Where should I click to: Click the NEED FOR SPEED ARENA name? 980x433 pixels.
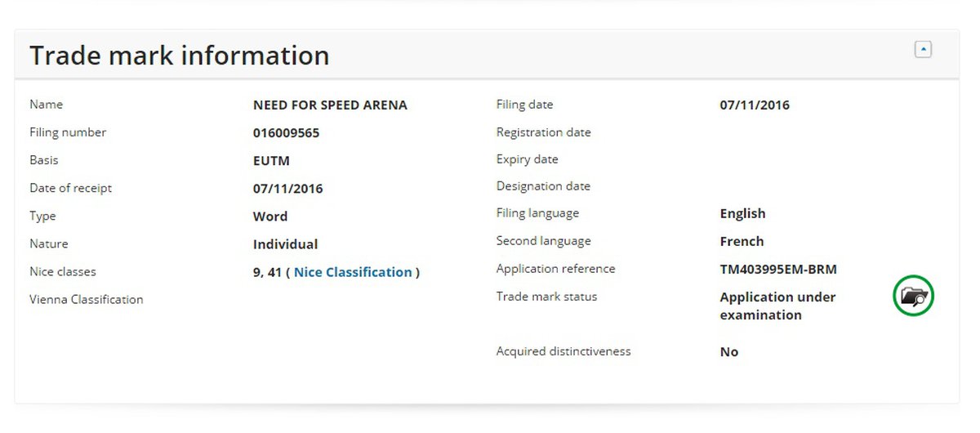[330, 105]
